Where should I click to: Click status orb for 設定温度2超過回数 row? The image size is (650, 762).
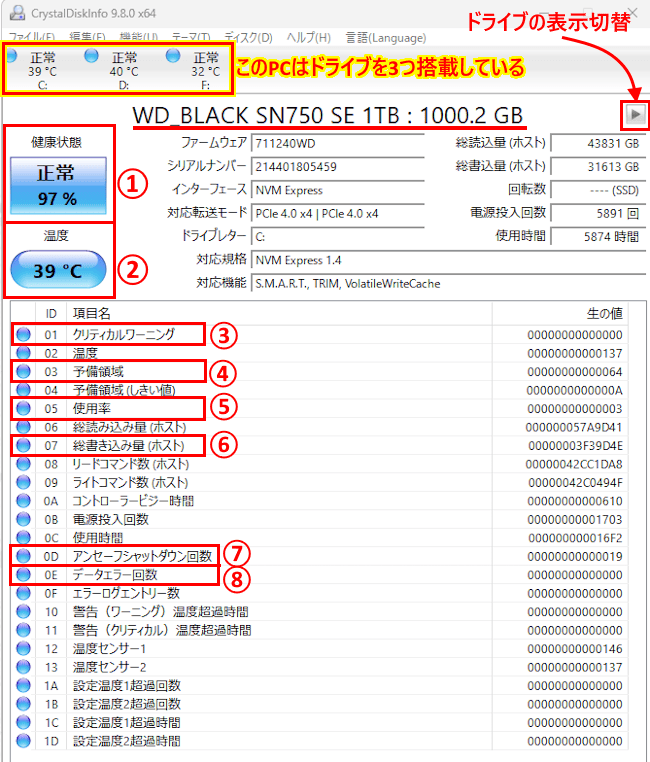point(23,704)
